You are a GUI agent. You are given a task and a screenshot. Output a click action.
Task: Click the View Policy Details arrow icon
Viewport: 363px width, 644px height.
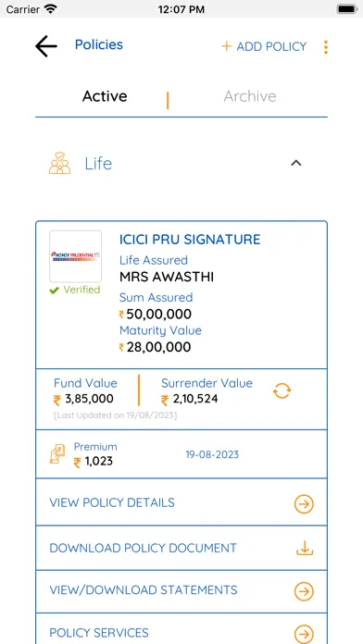tap(304, 504)
